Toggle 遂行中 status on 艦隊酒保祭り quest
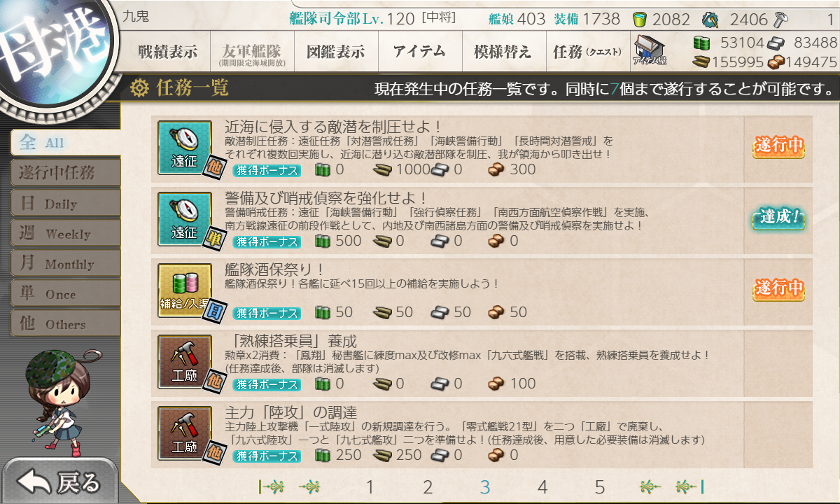Image resolution: width=840 pixels, height=504 pixels. pyautogui.click(x=778, y=289)
